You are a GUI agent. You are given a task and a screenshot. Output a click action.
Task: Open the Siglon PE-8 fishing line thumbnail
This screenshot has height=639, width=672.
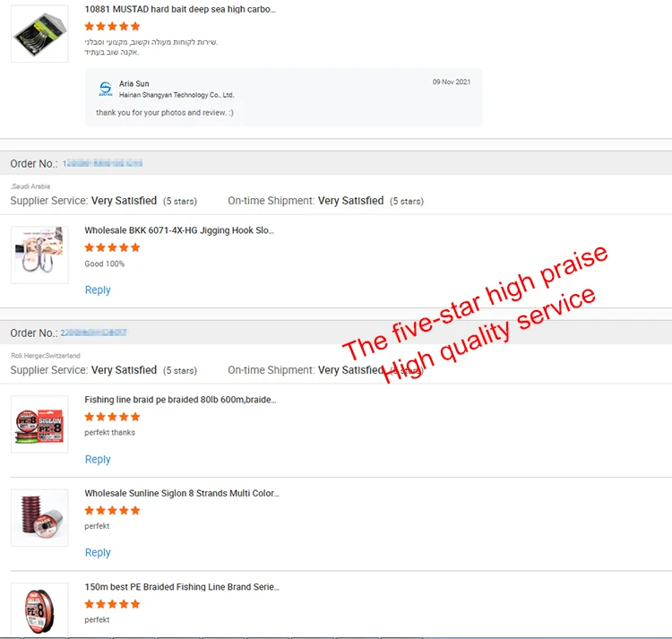tap(39, 424)
